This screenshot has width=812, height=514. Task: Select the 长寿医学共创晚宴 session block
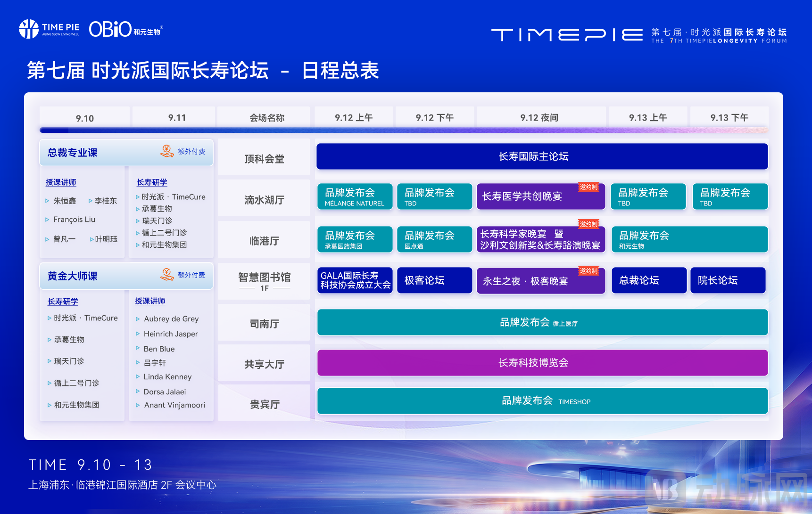pos(541,196)
